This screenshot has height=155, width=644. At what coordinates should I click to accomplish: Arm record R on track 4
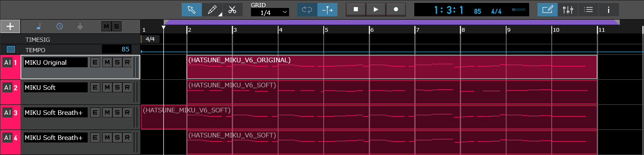(x=127, y=138)
